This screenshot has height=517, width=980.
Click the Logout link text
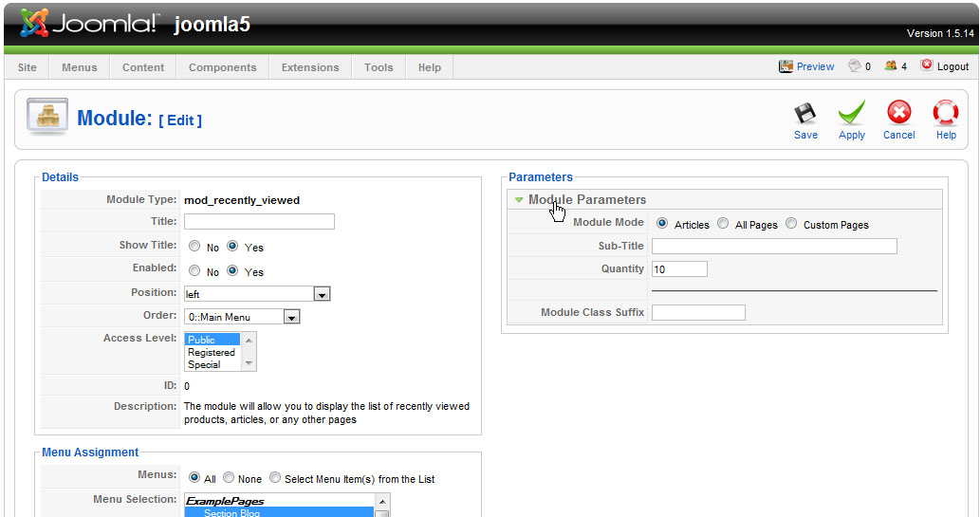(952, 66)
